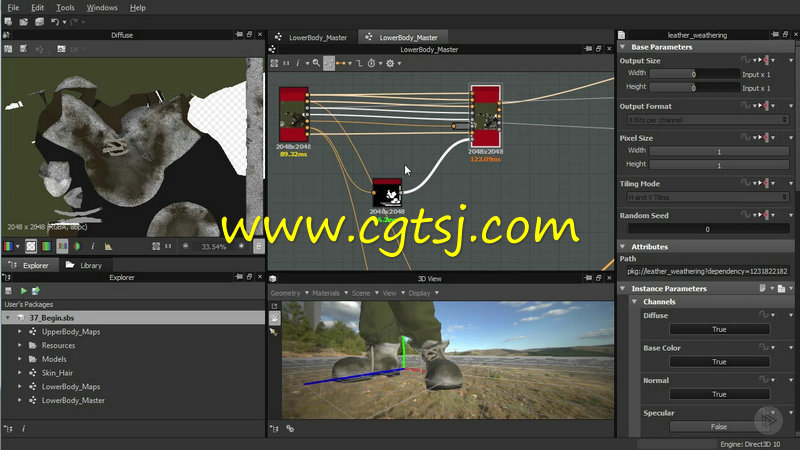Click the zoom in plus button near 33.54%
The width and height of the screenshot is (800, 450).
241,246
